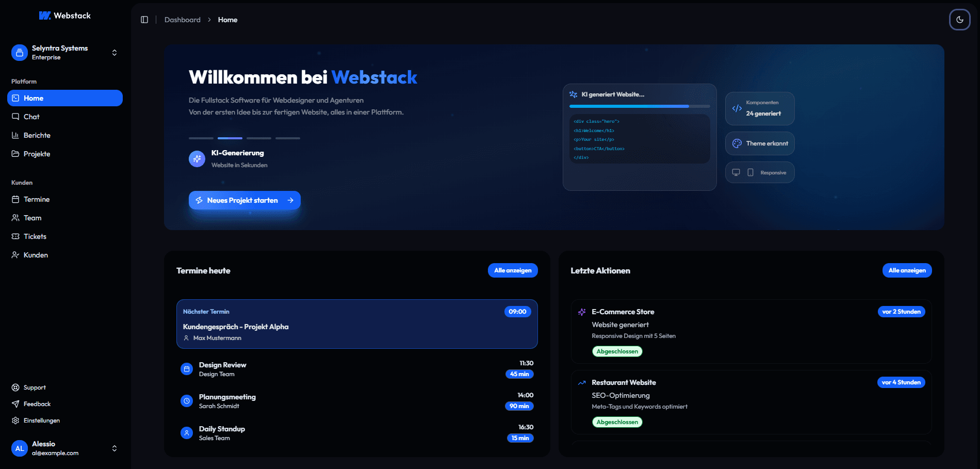
Task: Select Berichte in the sidebar
Action: (37, 135)
